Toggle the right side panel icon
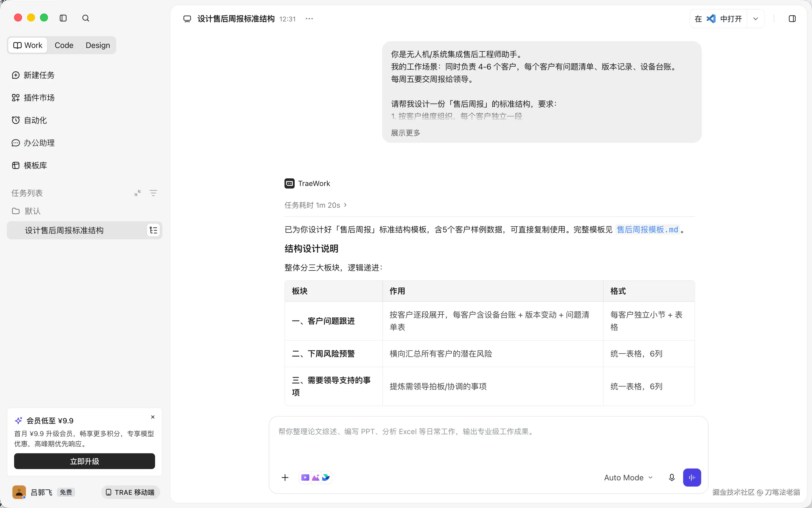This screenshot has width=812, height=508. click(792, 19)
